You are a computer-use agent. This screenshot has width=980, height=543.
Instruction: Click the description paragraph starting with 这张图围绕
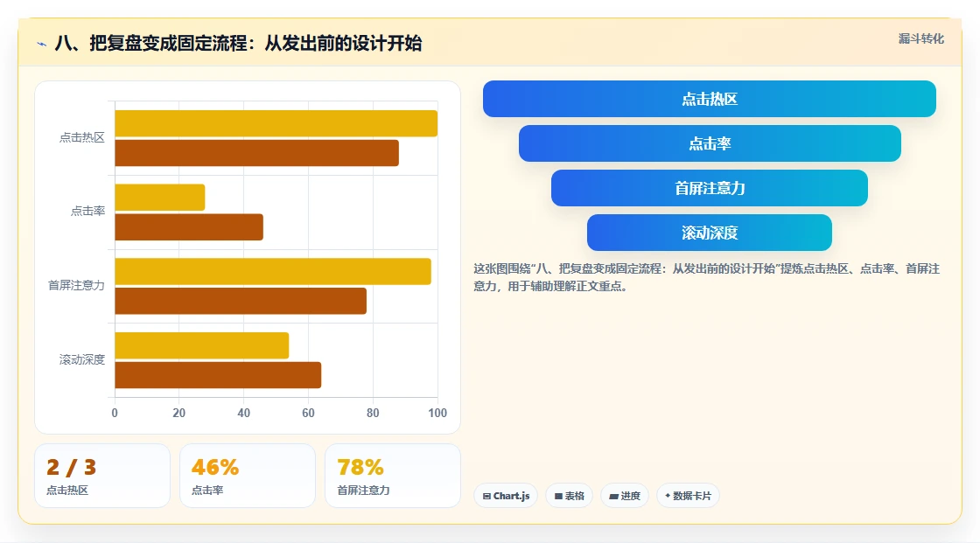(x=707, y=277)
